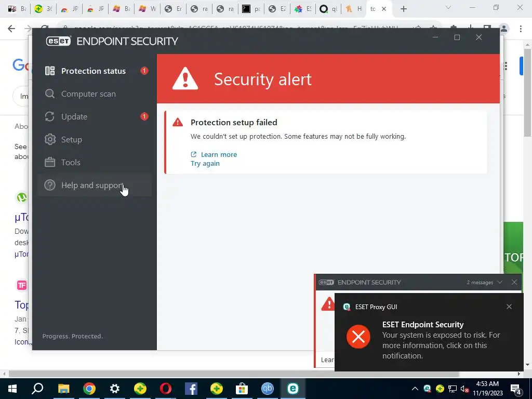Click the Setup gear icon in ESET sidebar
This screenshot has width=532, height=399.
[50, 139]
